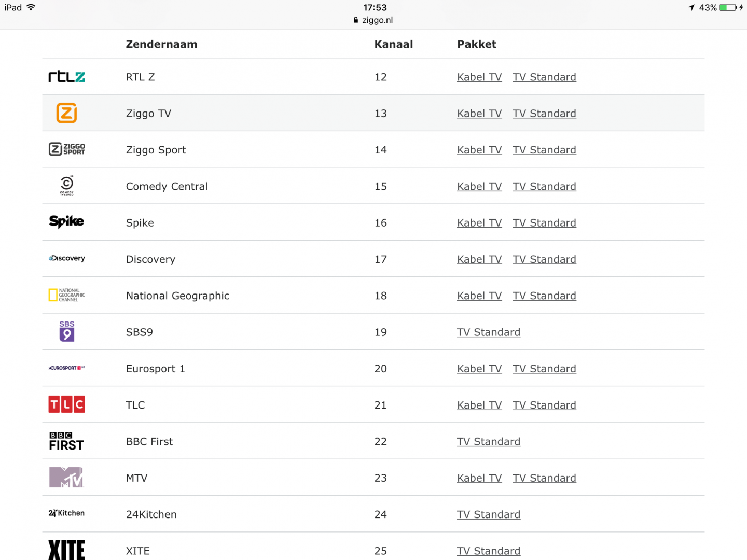Open TV Standard link for BBC First
This screenshot has height=560, width=747.
[x=488, y=442]
